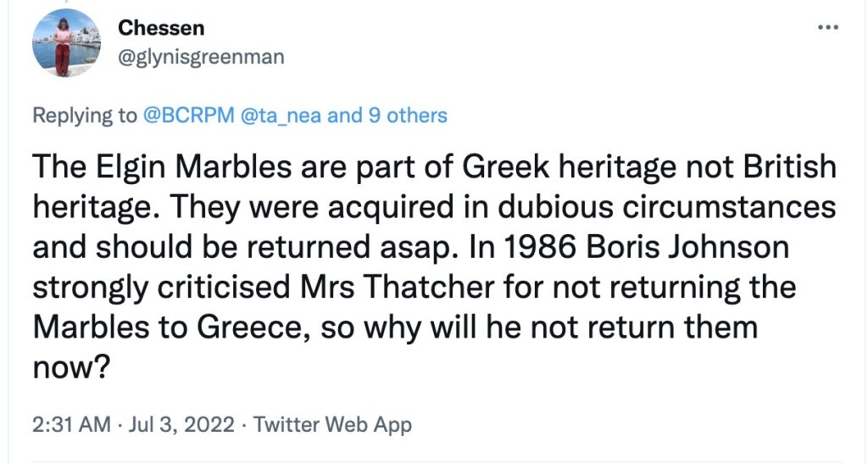Click the Jul 3, 2022 date
868x464 pixels.
(x=181, y=424)
